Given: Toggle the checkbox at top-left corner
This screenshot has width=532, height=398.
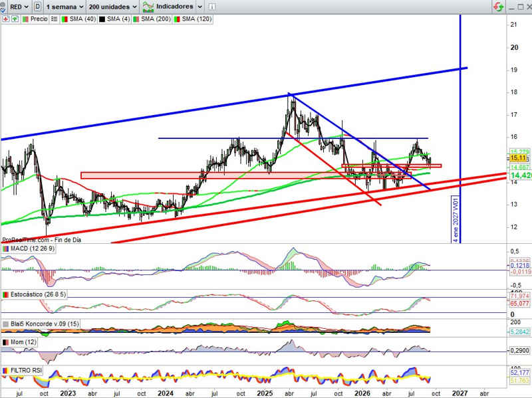Looking at the screenshot, I should pyautogui.click(x=3, y=9).
